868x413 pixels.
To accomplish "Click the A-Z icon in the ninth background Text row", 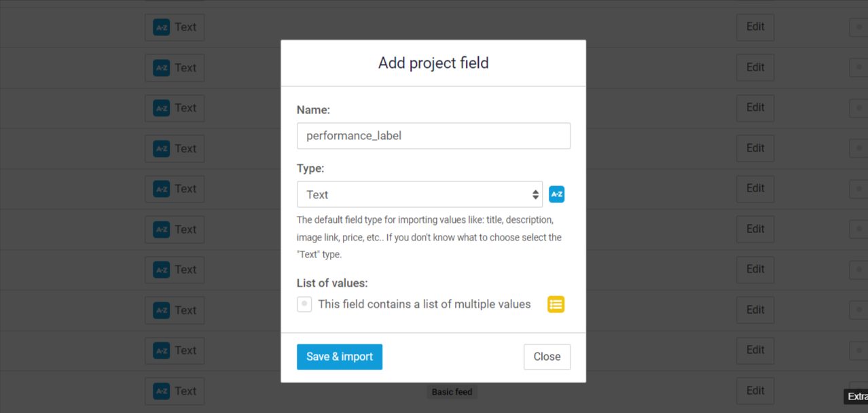I will [161, 351].
